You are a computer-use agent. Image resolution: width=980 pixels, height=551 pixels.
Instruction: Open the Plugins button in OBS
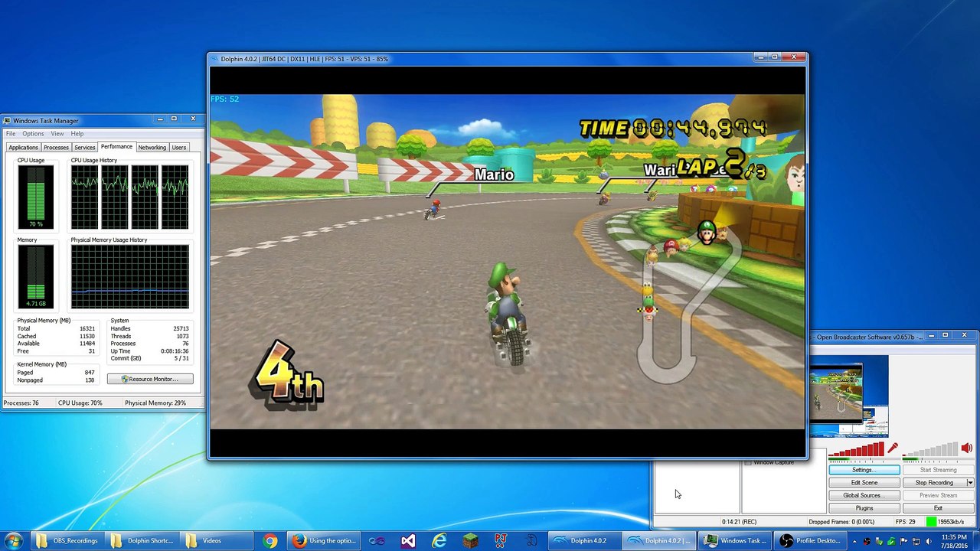(864, 508)
